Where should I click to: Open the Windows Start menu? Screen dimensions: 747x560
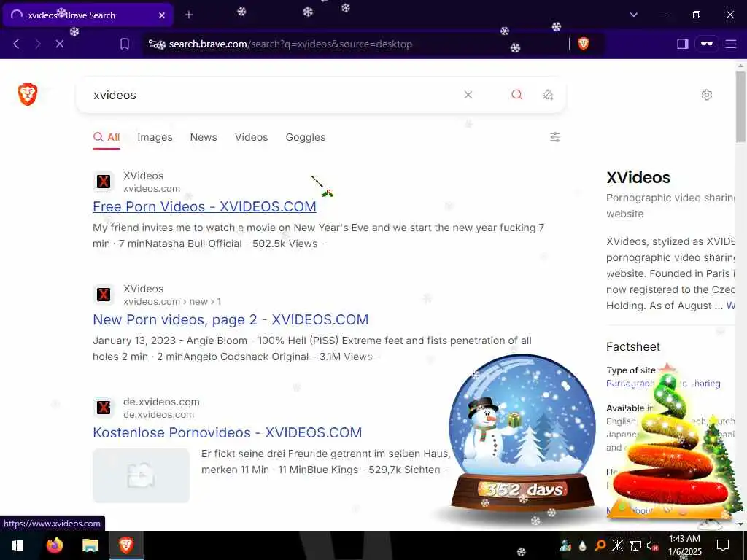pos(18,545)
